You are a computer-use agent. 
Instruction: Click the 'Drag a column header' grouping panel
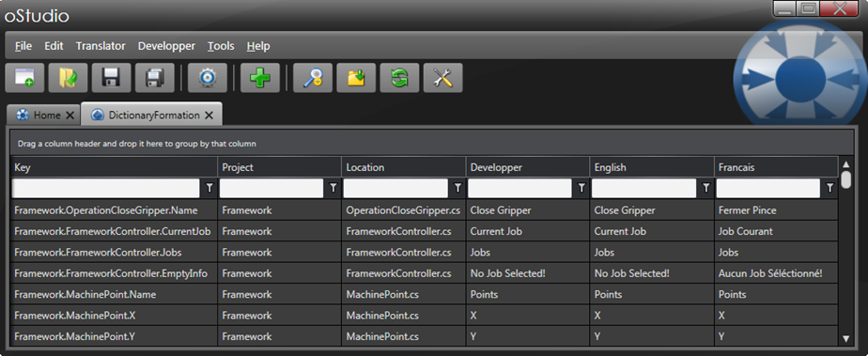(x=432, y=144)
